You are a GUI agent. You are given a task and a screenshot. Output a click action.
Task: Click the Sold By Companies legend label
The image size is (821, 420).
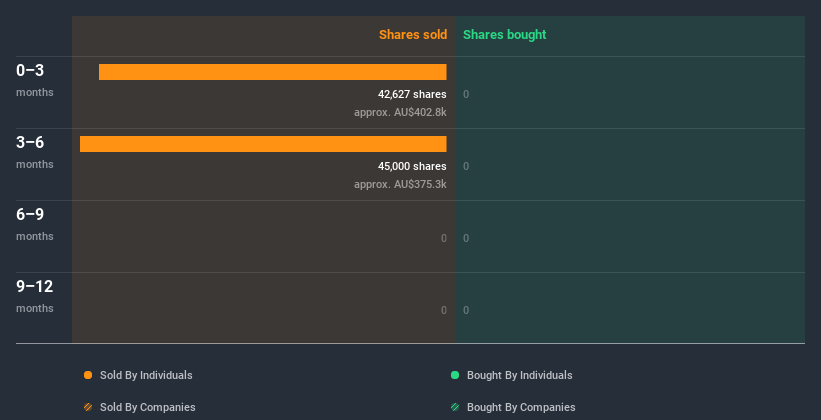(148, 407)
